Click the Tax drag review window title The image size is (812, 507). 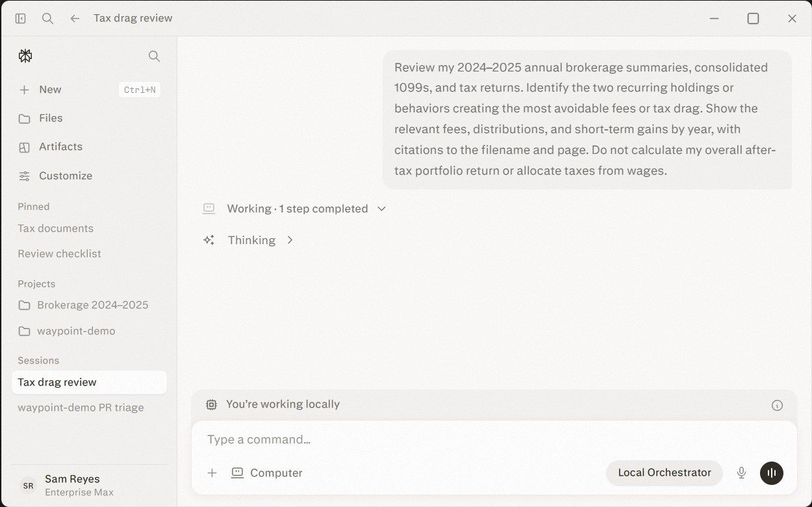click(x=133, y=18)
